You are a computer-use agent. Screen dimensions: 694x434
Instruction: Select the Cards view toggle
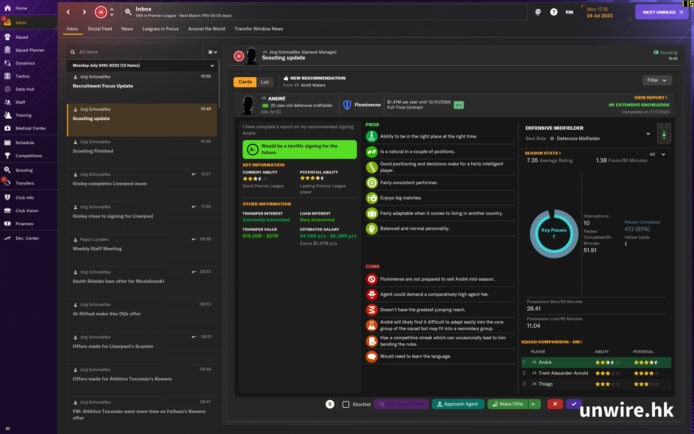pyautogui.click(x=245, y=81)
